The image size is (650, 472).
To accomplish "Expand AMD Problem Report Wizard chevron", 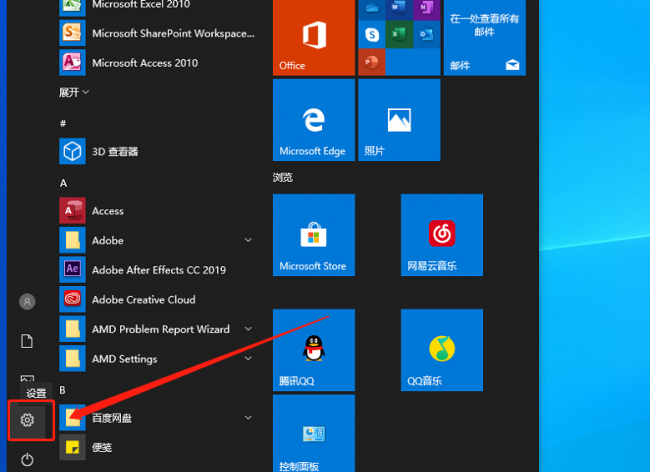I will coord(248,329).
